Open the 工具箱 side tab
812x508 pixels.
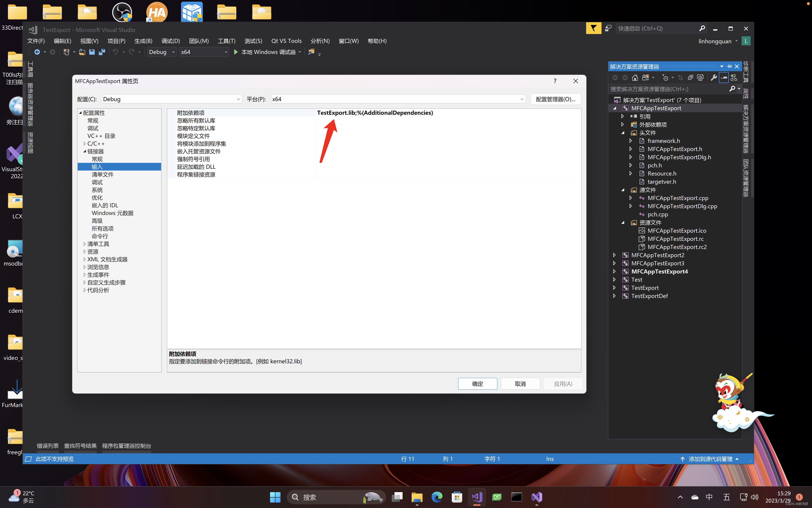pyautogui.click(x=30, y=69)
